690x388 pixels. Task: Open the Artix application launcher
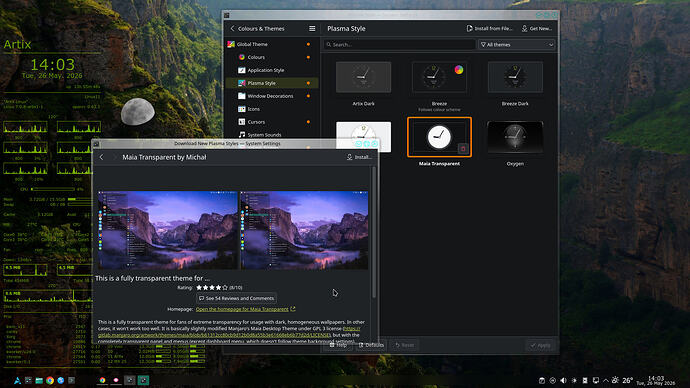pos(17,381)
